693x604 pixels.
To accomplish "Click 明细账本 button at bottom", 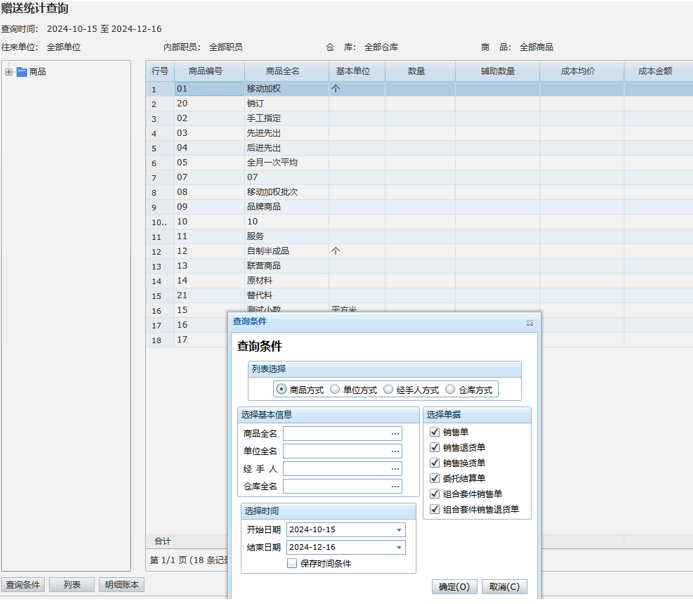I will [122, 585].
